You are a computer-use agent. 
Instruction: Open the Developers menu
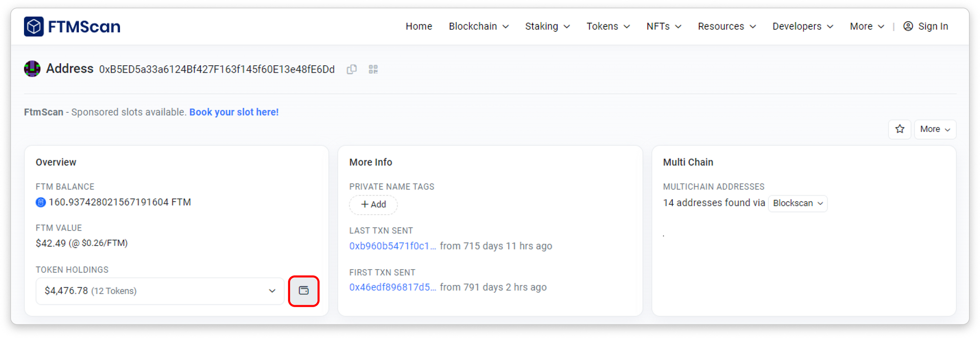(803, 26)
